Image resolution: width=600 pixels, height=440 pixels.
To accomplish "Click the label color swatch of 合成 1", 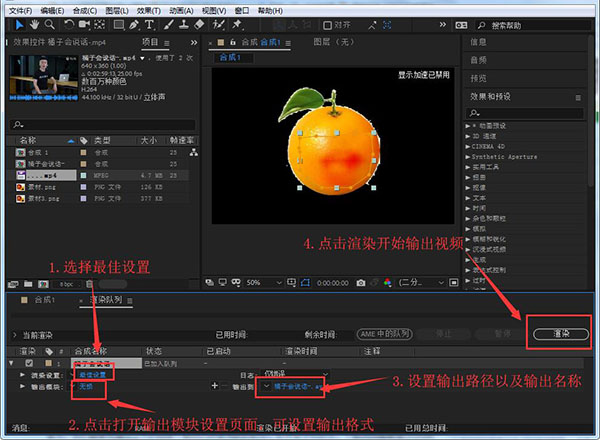I will [x=83, y=152].
